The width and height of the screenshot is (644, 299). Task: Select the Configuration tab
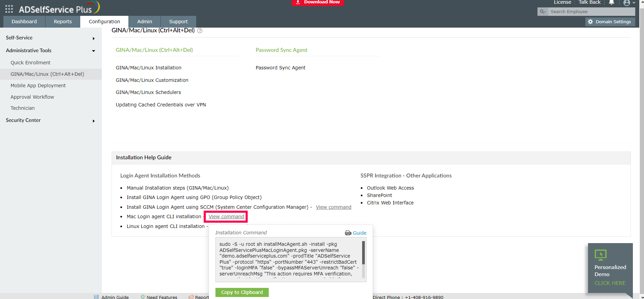tap(105, 22)
